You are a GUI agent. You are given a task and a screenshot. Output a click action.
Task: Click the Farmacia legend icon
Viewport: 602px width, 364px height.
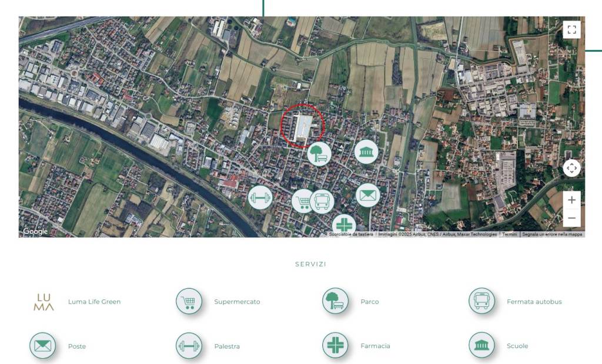click(335, 346)
